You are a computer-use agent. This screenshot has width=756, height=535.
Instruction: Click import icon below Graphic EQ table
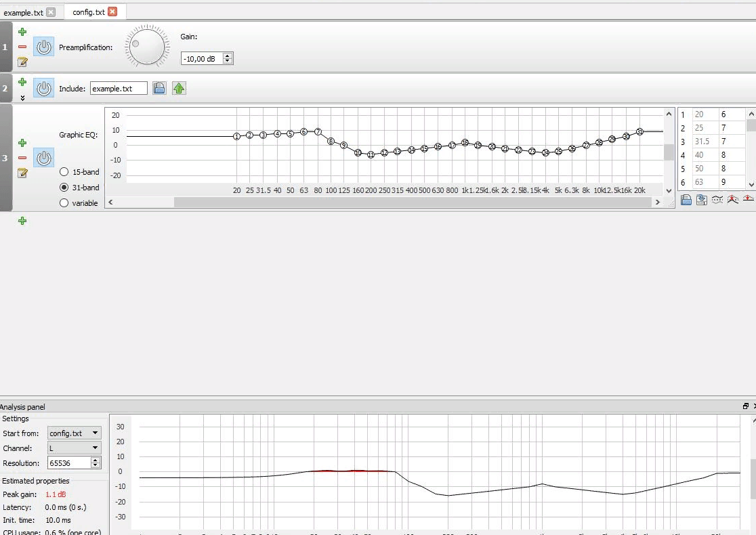pyautogui.click(x=686, y=200)
